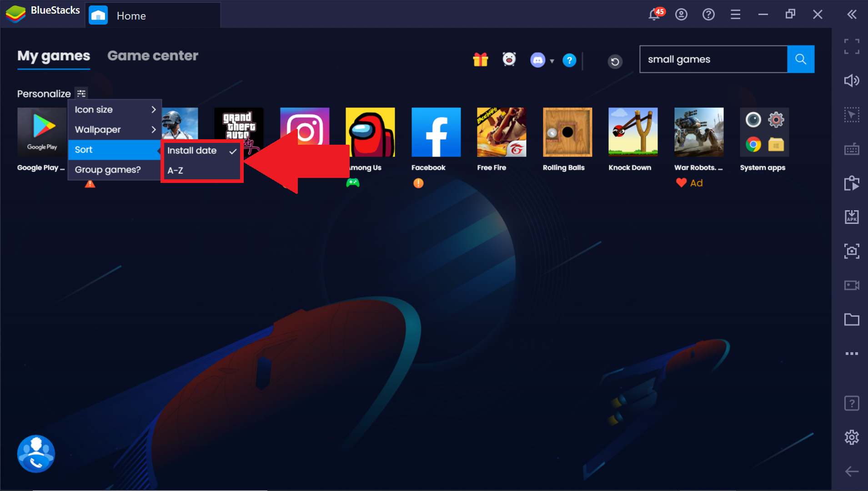The image size is (868, 491).
Task: Click the blue search button
Action: (801, 59)
